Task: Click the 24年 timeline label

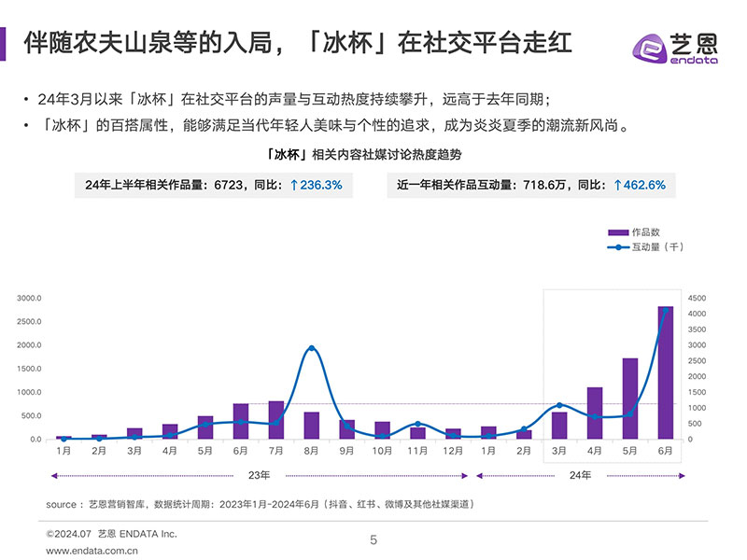Action: click(x=580, y=475)
